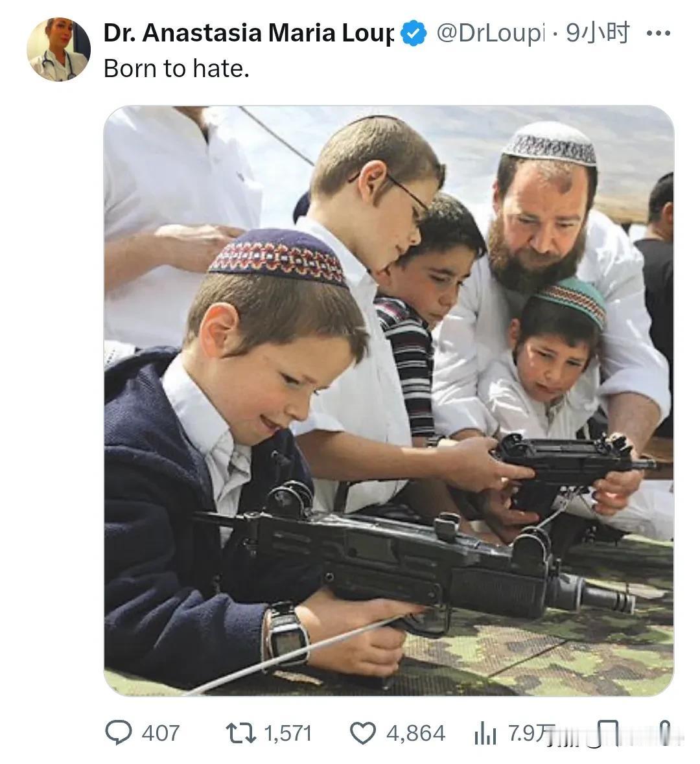Screen dimensions: 700x764
Task: Bookmark this post with the bookmark icon
Action: (607, 734)
